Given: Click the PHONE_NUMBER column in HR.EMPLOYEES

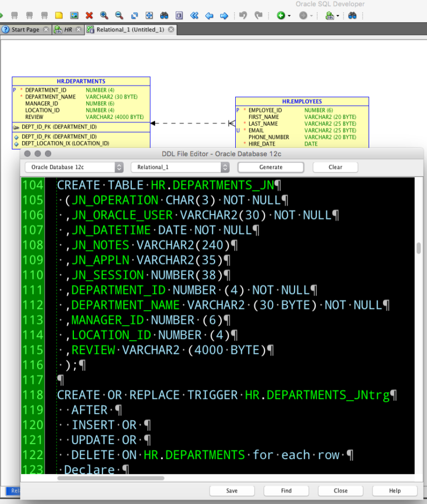Looking at the screenshot, I should click(x=269, y=137).
